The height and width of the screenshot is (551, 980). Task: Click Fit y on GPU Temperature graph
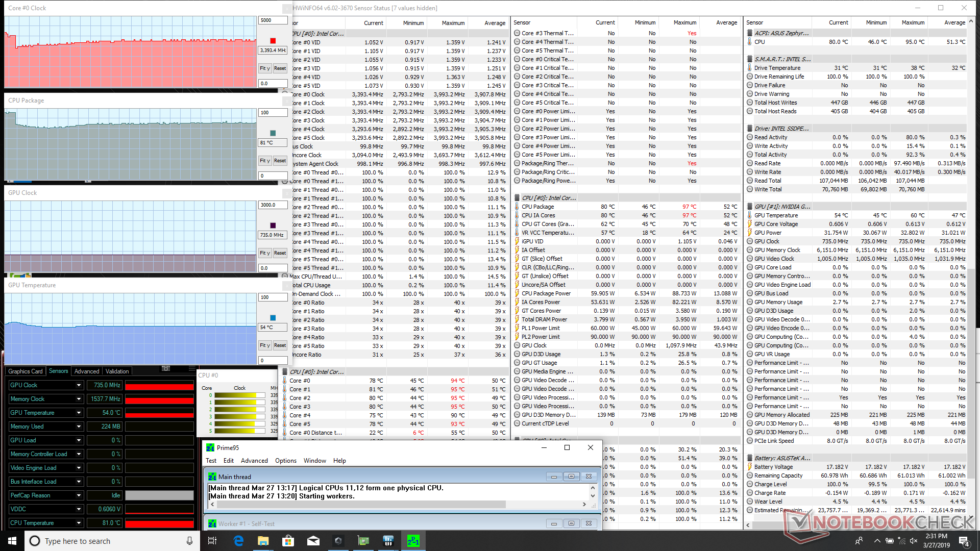point(264,345)
